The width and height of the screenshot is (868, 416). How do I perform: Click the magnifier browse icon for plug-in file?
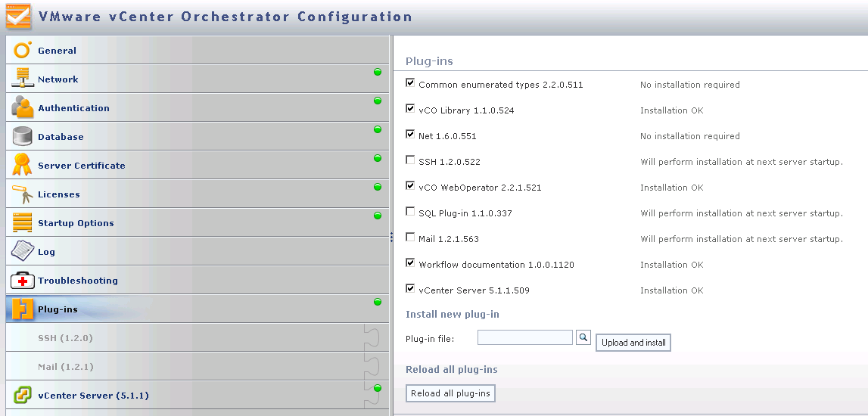click(583, 337)
